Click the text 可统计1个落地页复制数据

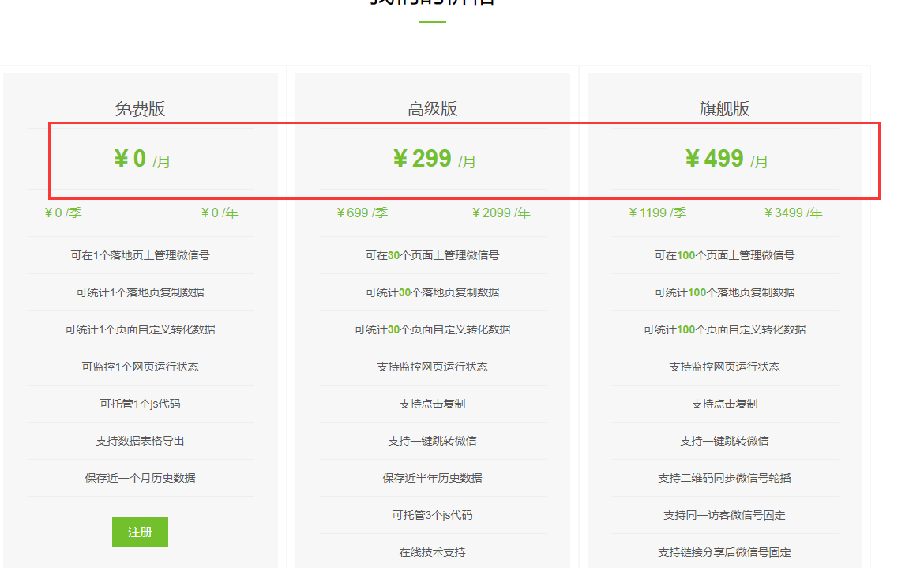tap(141, 292)
